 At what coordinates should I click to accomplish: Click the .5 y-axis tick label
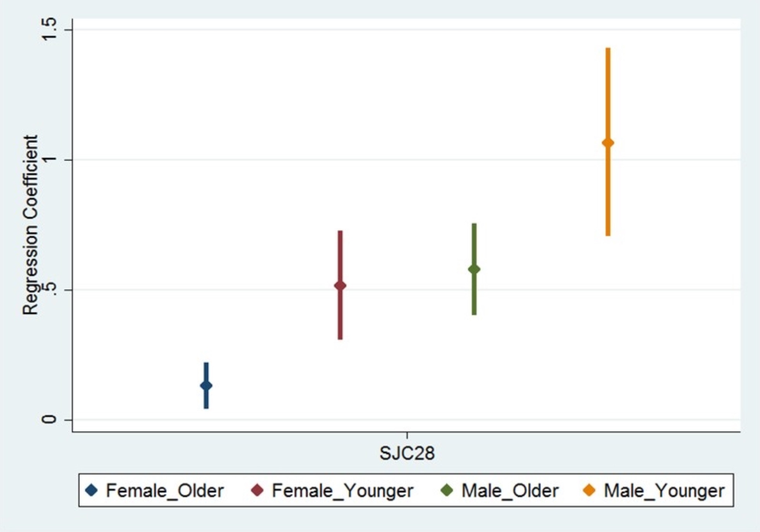point(49,290)
